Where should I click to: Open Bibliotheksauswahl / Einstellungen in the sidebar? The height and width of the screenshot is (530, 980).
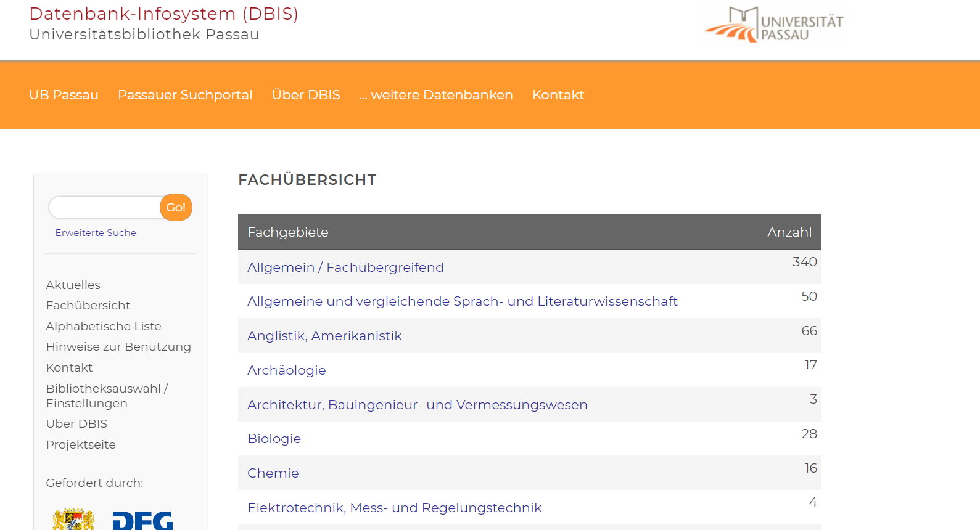click(107, 396)
